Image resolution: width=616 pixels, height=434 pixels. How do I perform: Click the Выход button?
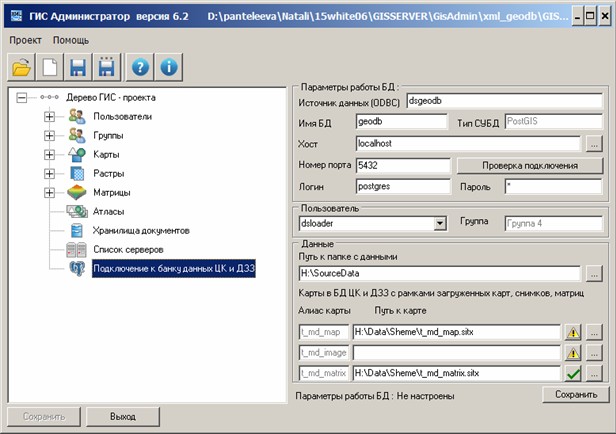coord(123,416)
